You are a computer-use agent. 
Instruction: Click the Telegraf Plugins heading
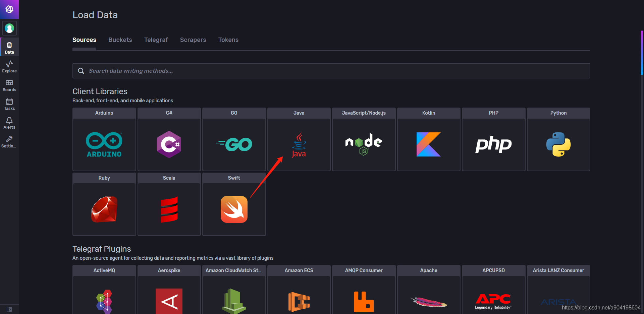pos(102,249)
